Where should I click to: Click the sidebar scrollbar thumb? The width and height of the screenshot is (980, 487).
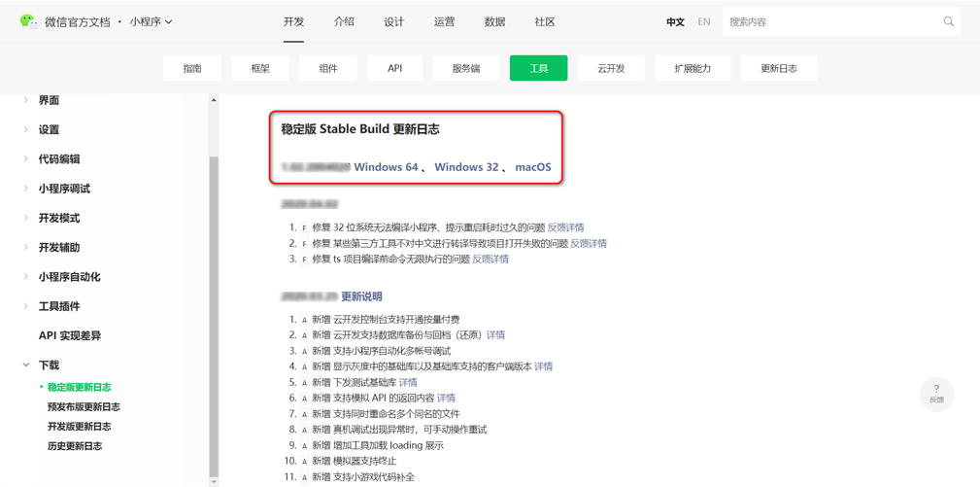point(214,316)
